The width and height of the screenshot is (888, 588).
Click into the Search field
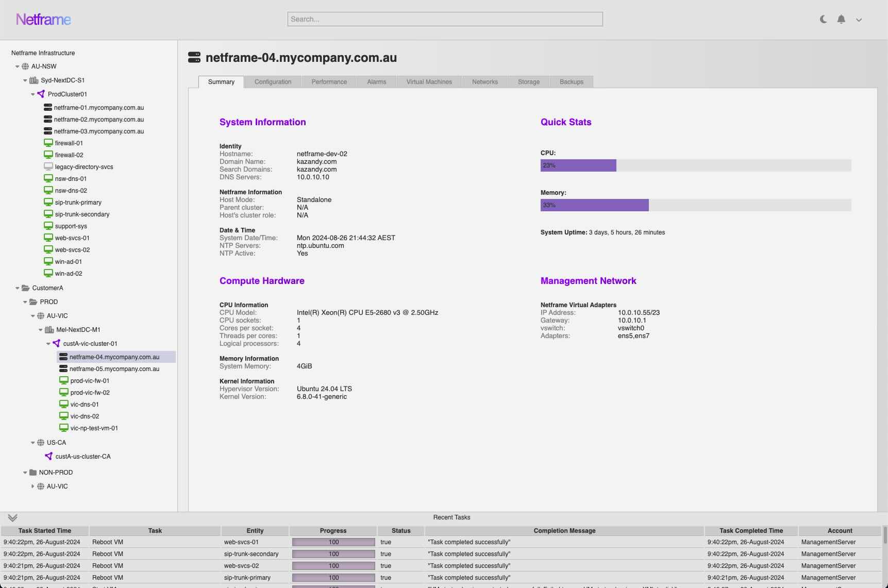[x=445, y=19]
